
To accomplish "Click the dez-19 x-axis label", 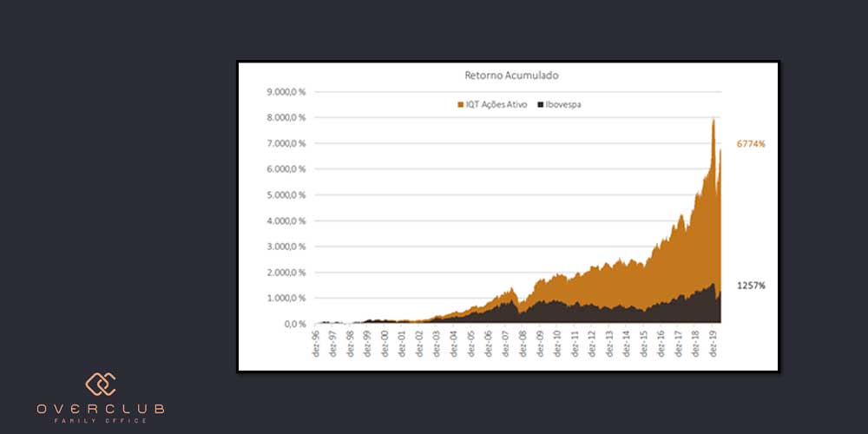I will click(713, 343).
